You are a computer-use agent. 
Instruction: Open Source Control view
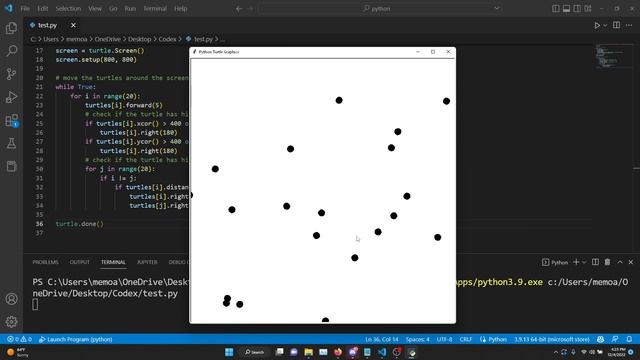coord(11,74)
